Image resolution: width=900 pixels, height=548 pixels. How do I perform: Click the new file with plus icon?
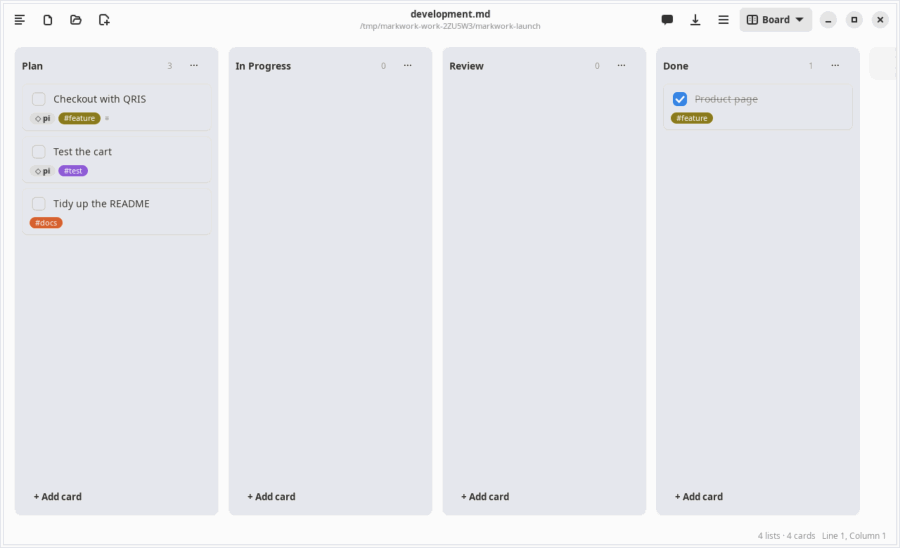pyautogui.click(x=104, y=20)
